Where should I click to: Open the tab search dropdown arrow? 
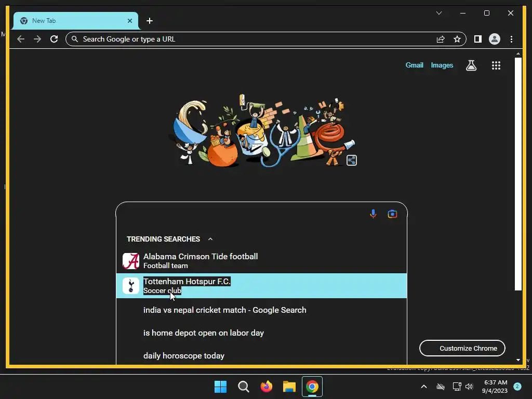(x=438, y=13)
